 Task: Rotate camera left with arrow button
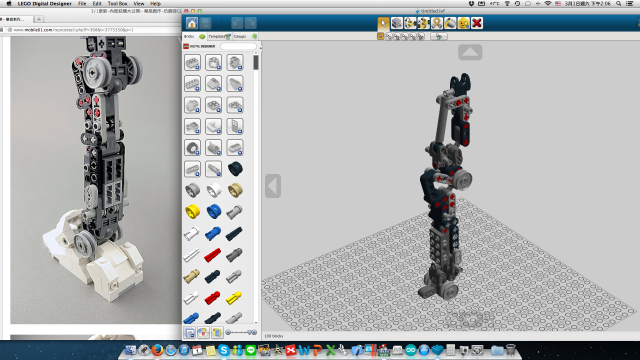click(273, 186)
